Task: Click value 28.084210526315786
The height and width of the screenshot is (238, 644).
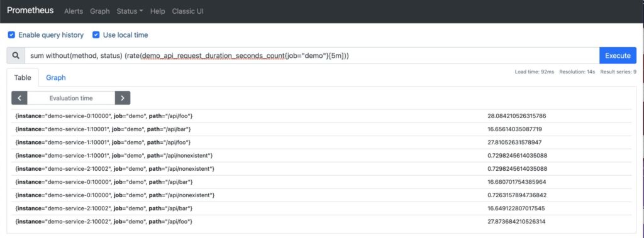Action: pos(517,116)
